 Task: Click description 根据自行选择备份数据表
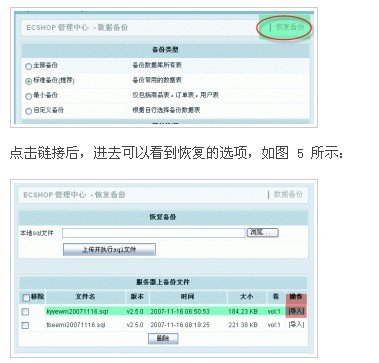166,110
